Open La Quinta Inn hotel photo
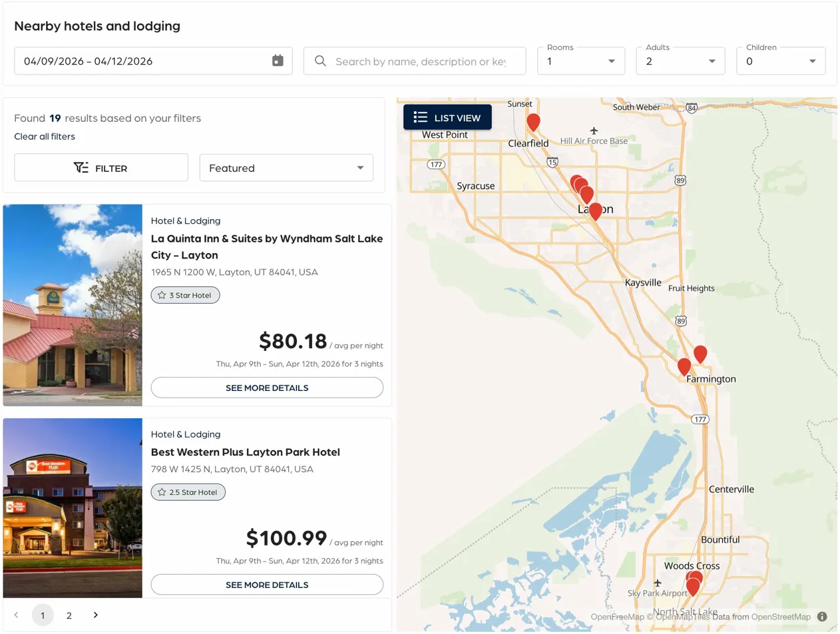 click(73, 305)
